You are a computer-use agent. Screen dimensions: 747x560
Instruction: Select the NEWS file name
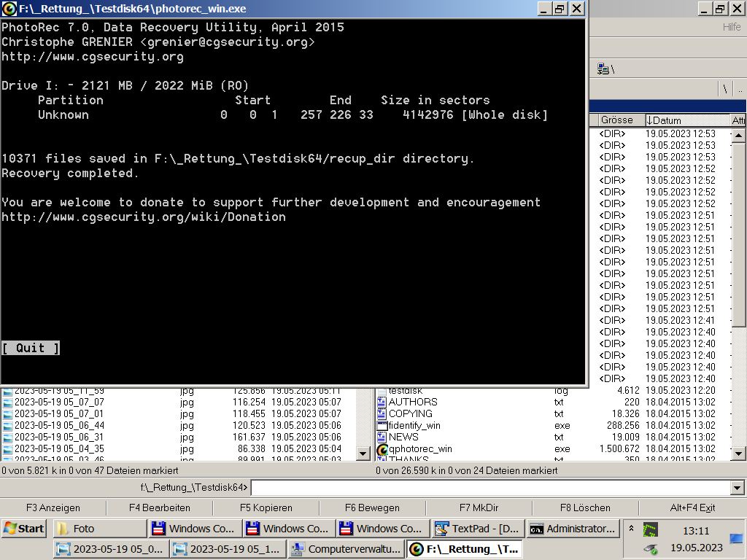tap(403, 437)
